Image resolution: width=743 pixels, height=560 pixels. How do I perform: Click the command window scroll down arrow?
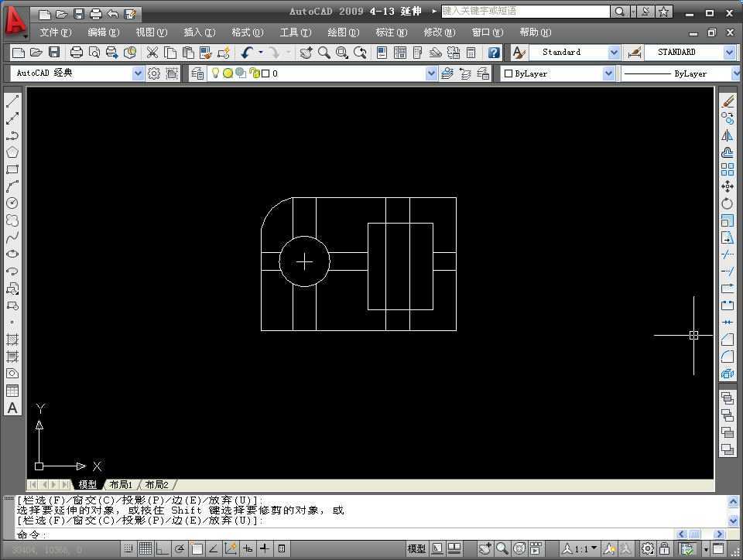tap(733, 521)
